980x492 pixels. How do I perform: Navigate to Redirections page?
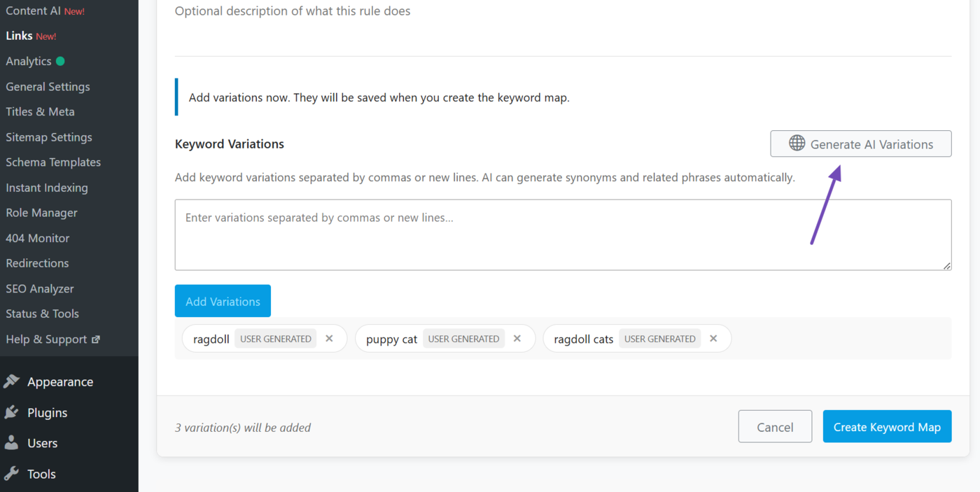pos(37,263)
